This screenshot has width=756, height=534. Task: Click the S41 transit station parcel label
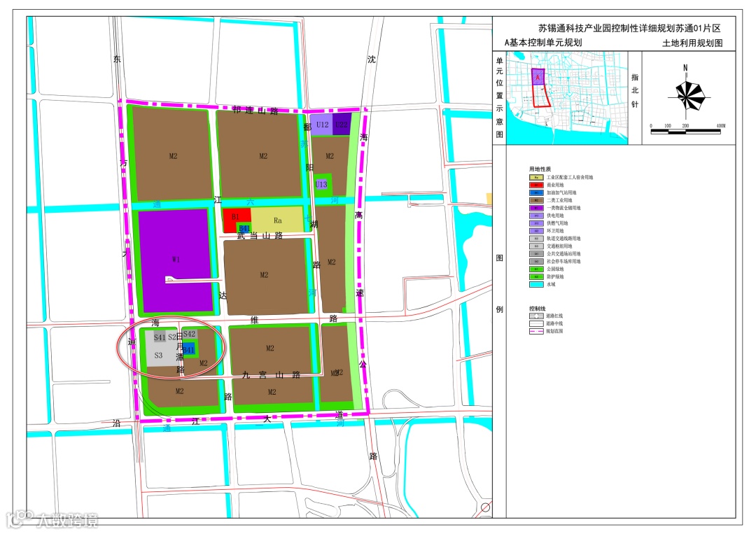(160, 337)
